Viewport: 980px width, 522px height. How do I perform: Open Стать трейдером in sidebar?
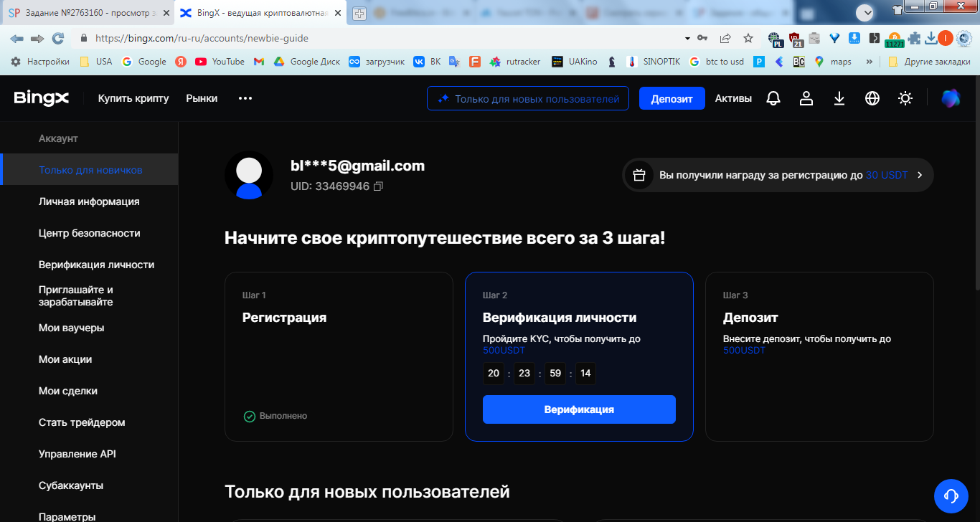point(89,422)
